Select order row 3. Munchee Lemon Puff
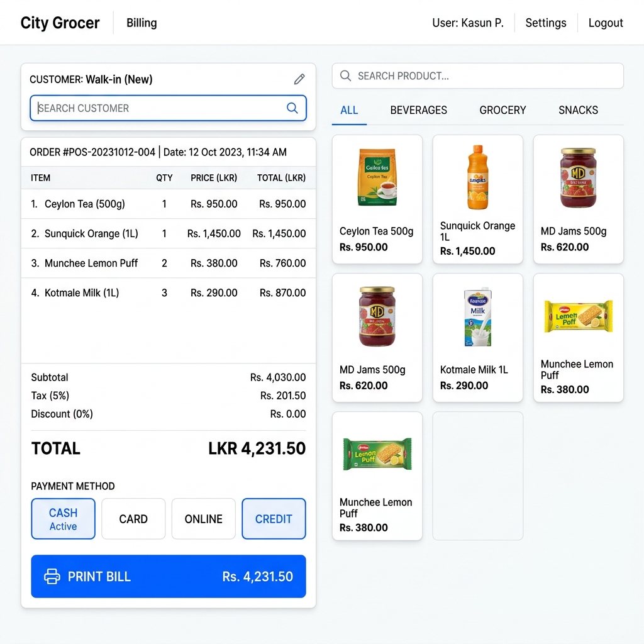 click(x=169, y=263)
